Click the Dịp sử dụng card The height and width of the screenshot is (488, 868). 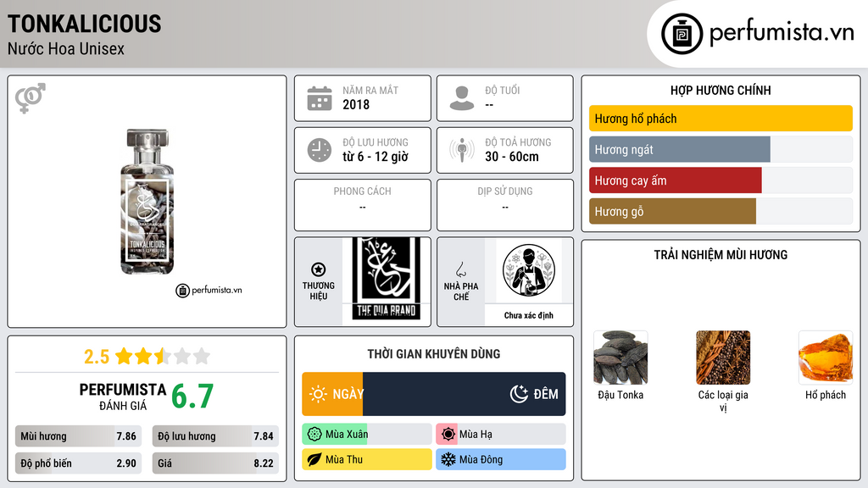(505, 205)
